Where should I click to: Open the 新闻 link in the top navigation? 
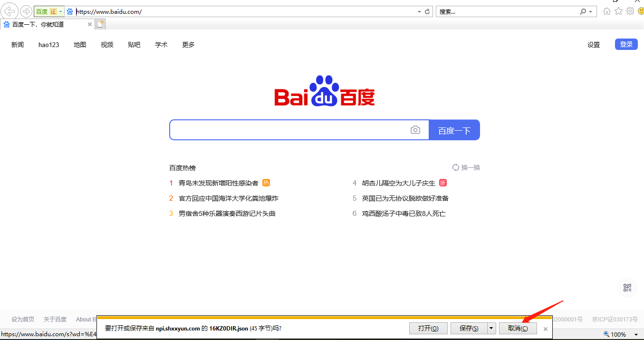(18, 45)
